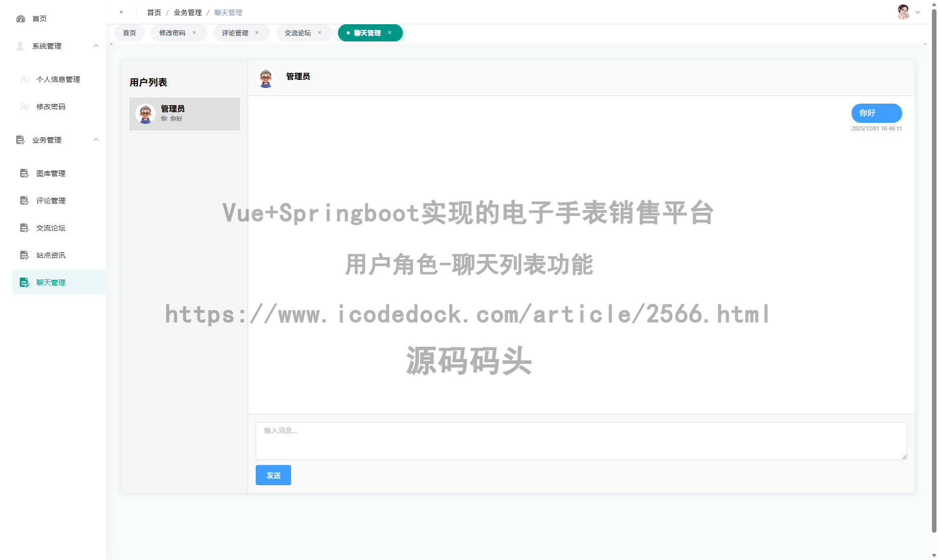The height and width of the screenshot is (560, 938).
Task: Switch to the 修改密码 tab
Action: (x=172, y=33)
